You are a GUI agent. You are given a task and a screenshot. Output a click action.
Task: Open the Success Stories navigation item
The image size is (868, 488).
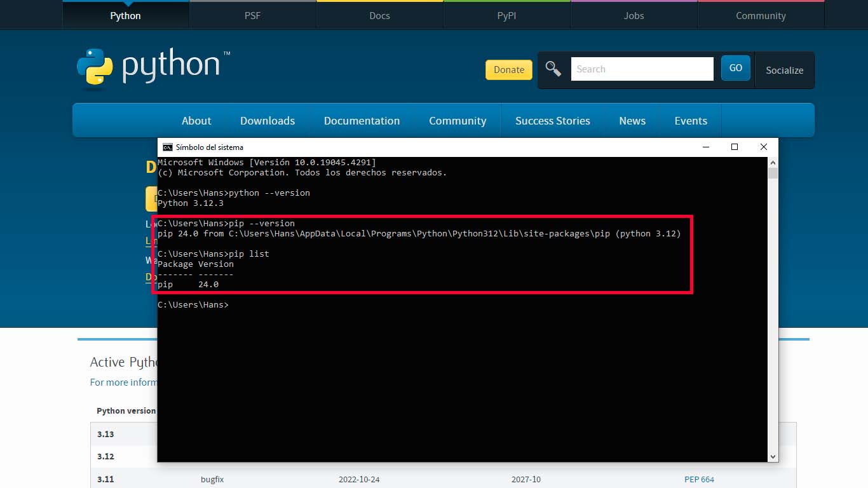tap(553, 121)
